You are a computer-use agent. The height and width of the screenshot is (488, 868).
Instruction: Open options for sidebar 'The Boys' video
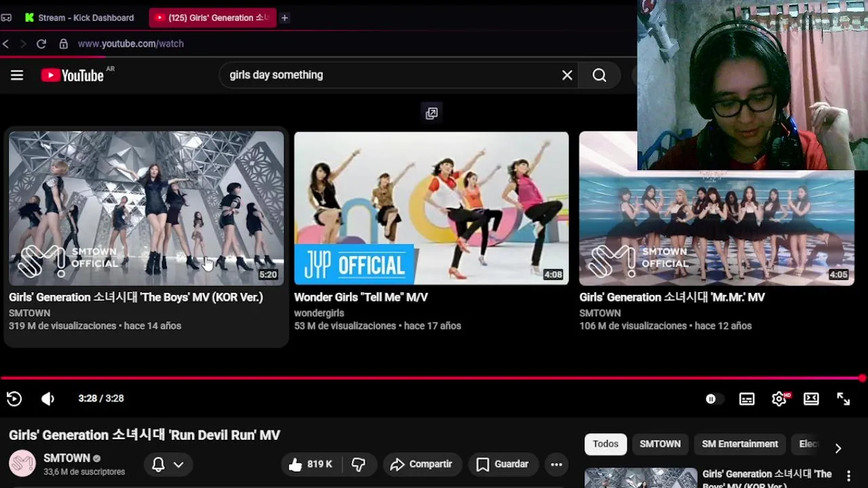848,476
